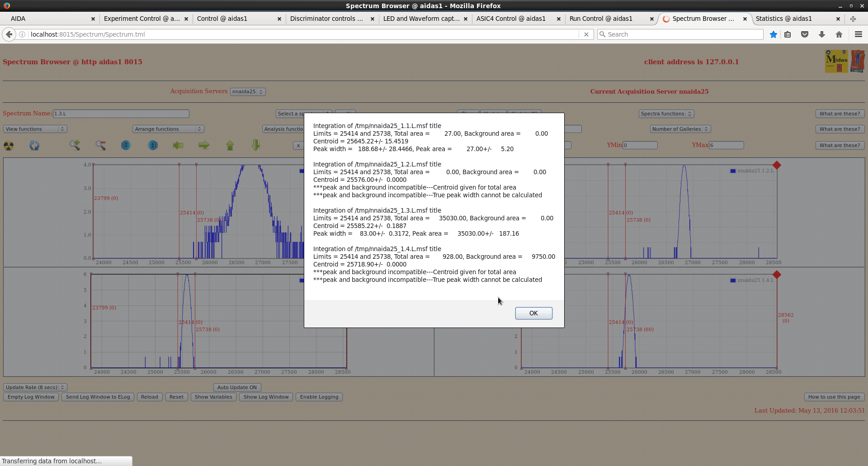Click nnaida25 1.4.L blue legend swatch

pyautogui.click(x=733, y=281)
